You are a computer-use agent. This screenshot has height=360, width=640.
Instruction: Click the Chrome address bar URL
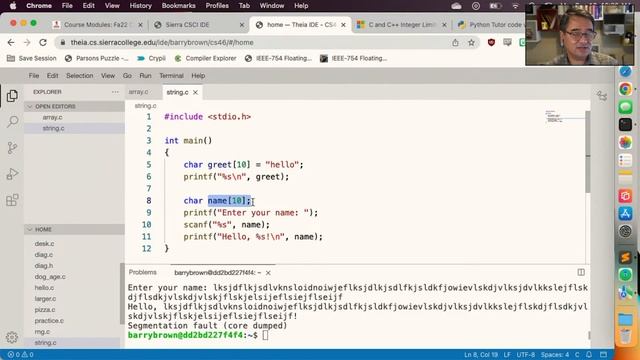click(162, 42)
